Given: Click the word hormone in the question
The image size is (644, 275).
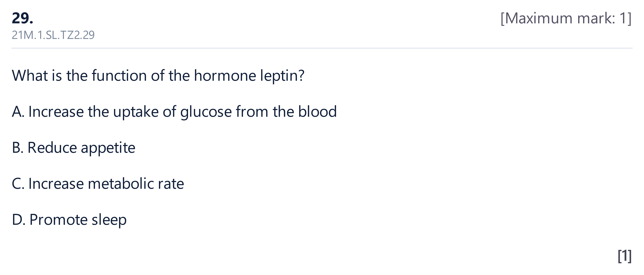Looking at the screenshot, I should [x=225, y=75].
